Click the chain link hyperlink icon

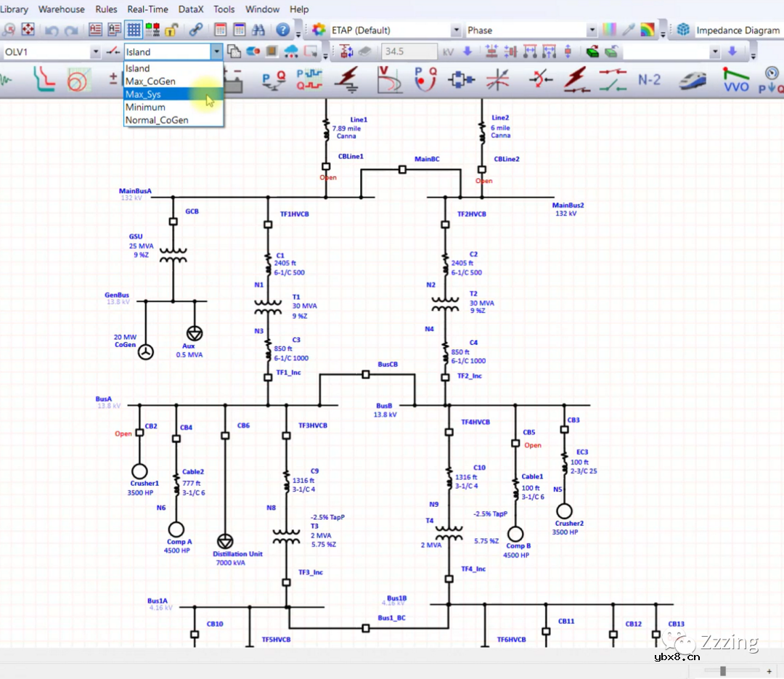tap(195, 30)
